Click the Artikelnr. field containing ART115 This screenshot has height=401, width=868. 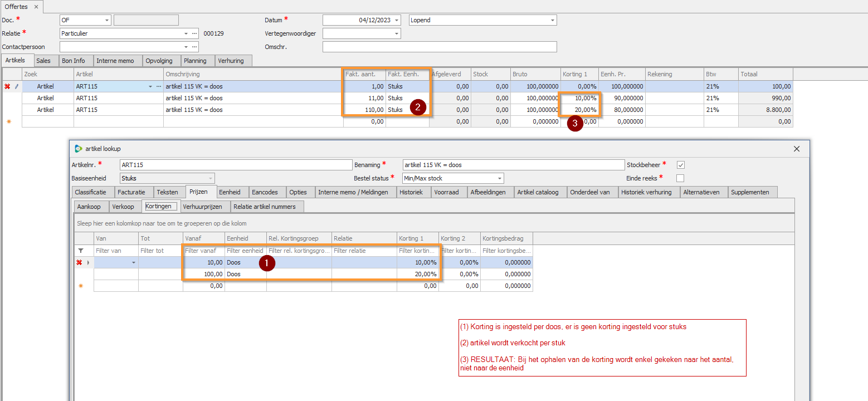pyautogui.click(x=236, y=165)
